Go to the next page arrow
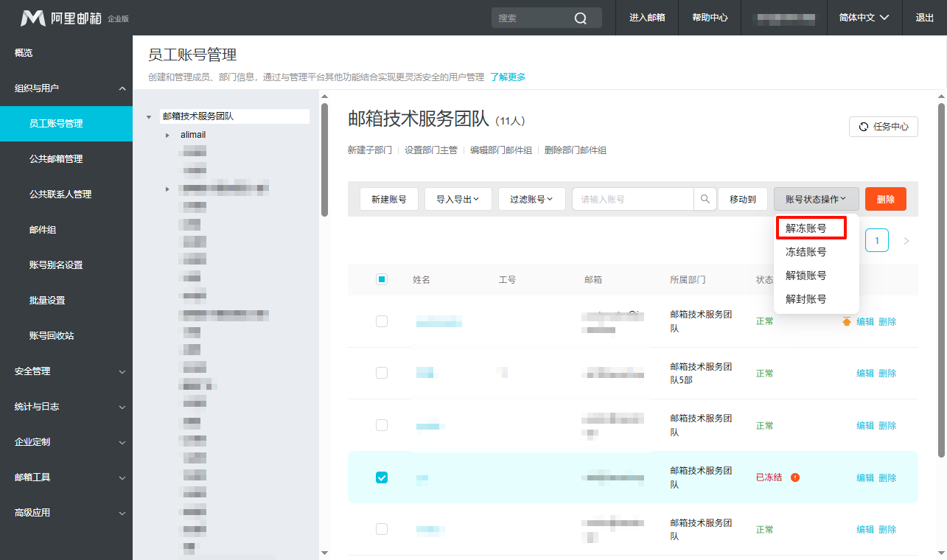This screenshot has width=947, height=560. click(x=906, y=241)
